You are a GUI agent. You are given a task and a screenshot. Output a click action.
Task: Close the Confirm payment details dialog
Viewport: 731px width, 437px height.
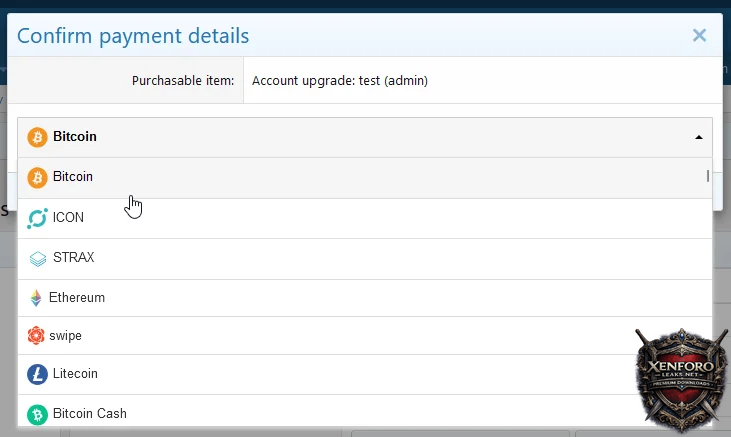(x=699, y=36)
